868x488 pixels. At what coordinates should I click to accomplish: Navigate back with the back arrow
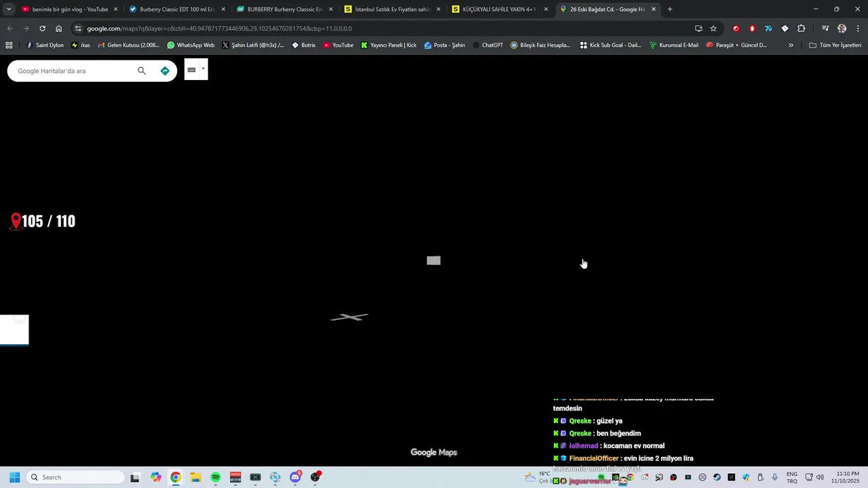click(9, 28)
